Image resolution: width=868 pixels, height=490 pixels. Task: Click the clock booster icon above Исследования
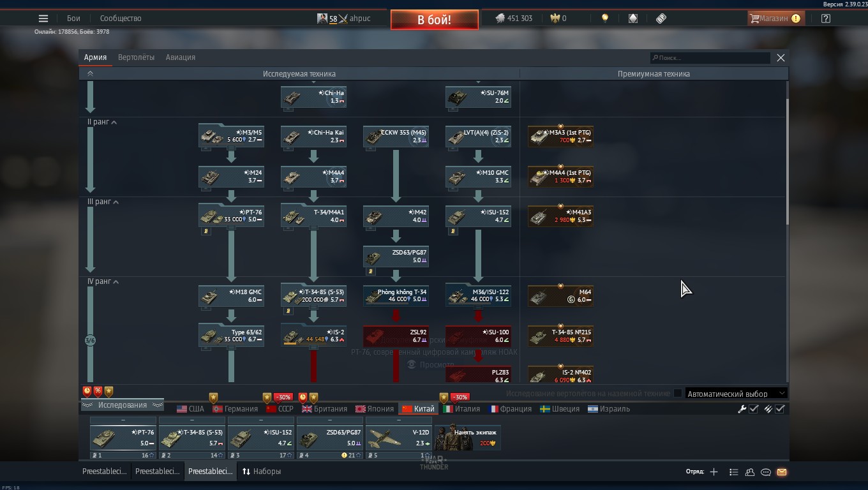coord(87,391)
